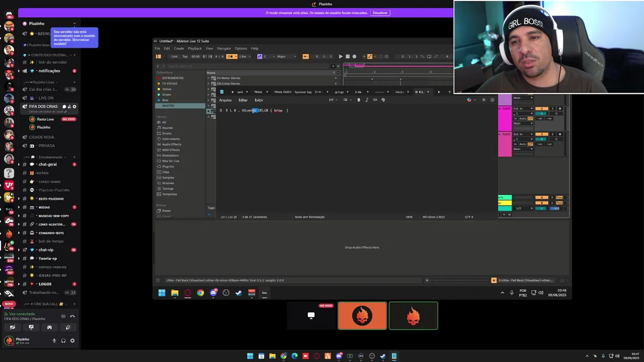
Task: Open Notepad settings gear
Action: pyautogui.click(x=492, y=100)
